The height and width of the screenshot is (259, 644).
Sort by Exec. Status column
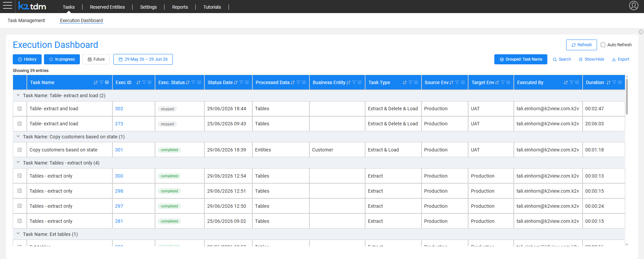pyautogui.click(x=188, y=82)
